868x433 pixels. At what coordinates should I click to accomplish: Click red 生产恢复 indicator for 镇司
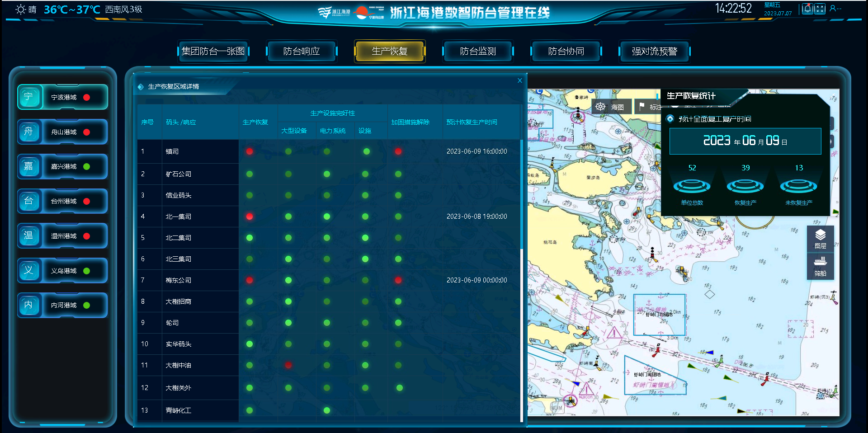click(250, 151)
